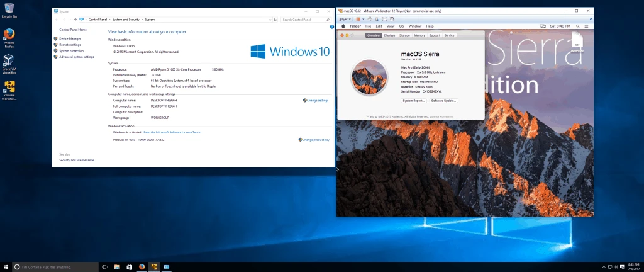Viewport: 644px width, 272px height.
Task: Switch to the Displays tab
Action: point(389,35)
